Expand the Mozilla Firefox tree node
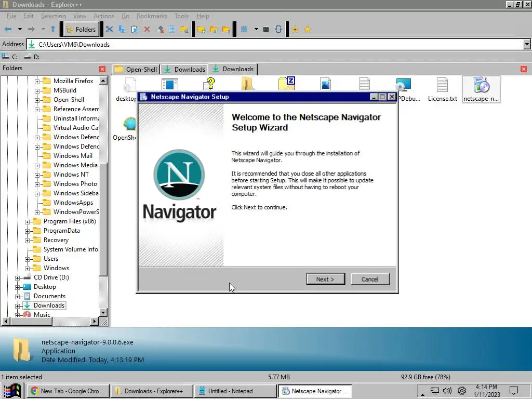 click(x=37, y=82)
